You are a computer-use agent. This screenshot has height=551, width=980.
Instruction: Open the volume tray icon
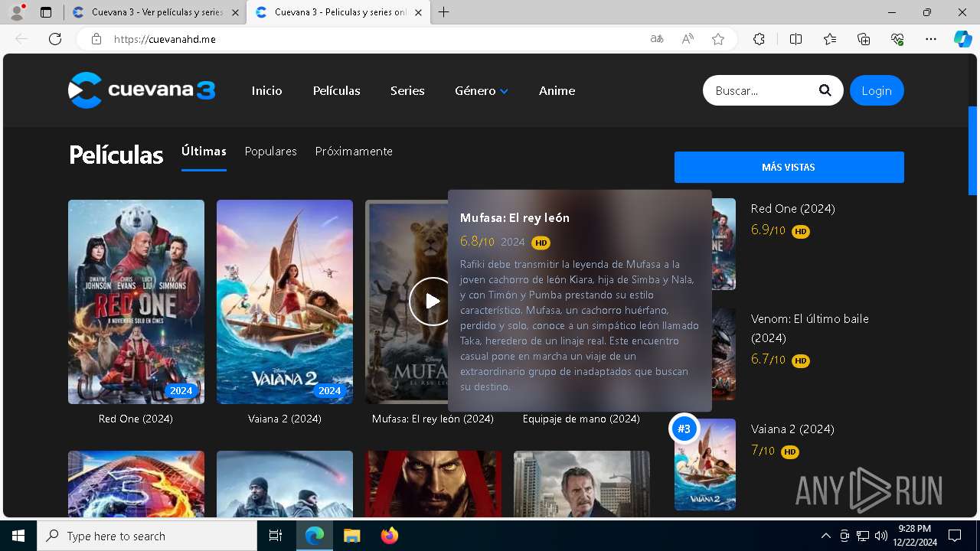880,536
